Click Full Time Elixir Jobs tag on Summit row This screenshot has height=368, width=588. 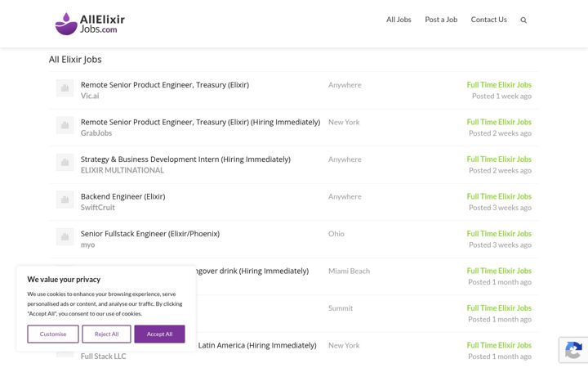point(499,308)
